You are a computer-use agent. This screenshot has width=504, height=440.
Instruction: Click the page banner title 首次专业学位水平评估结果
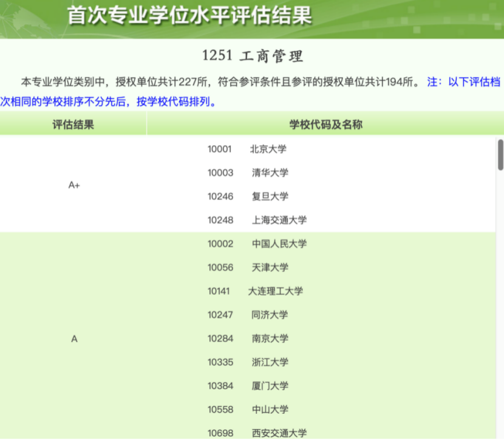[189, 15]
